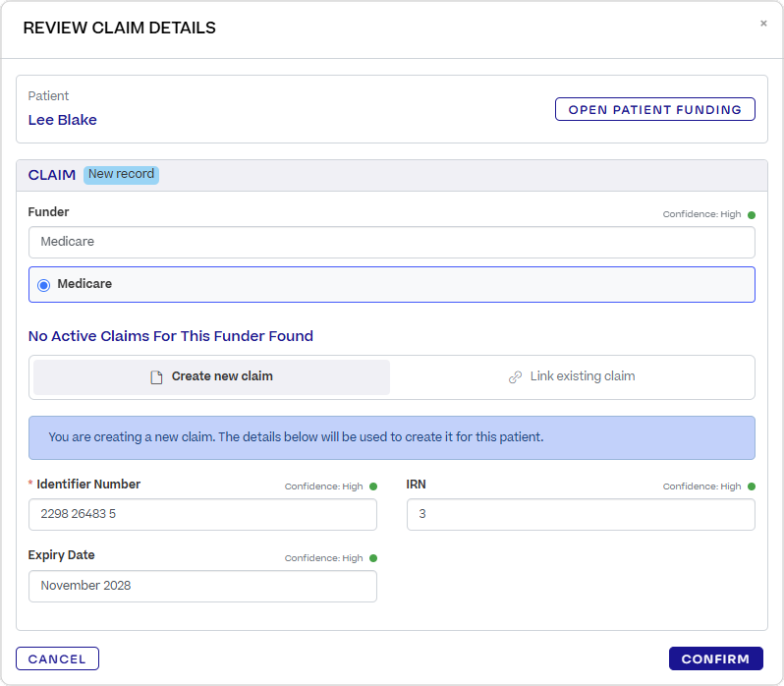Screen dimensions: 784x686
Task: Close the Review Claim Details dialog
Action: coord(763,23)
